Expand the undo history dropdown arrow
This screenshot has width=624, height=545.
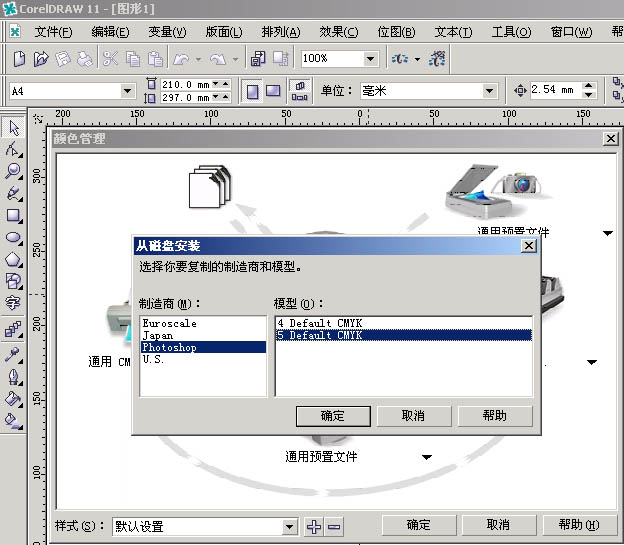point(198,59)
